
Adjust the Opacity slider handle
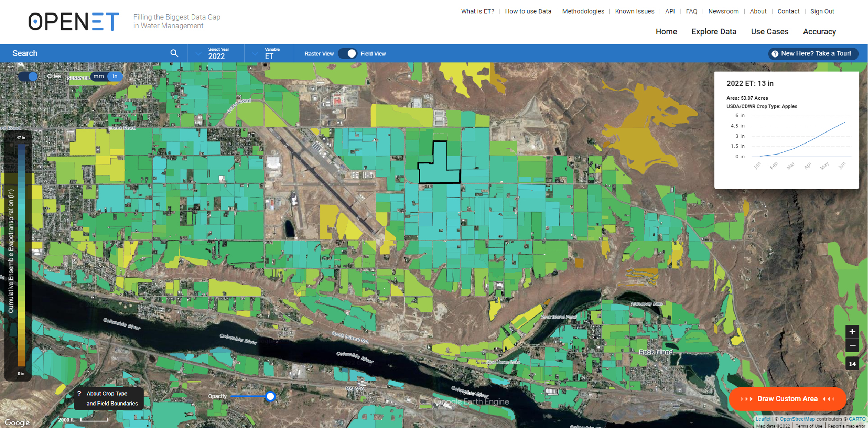[x=270, y=396]
